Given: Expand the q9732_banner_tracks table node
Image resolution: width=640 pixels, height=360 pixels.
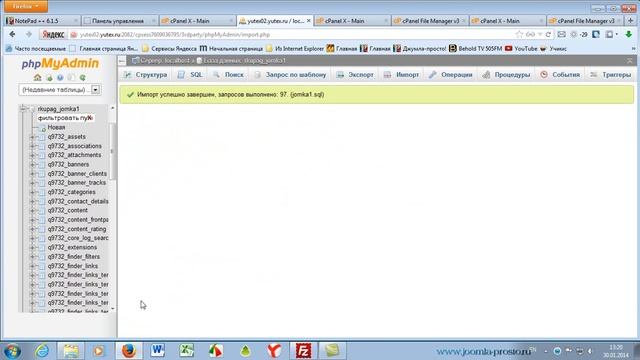Looking at the screenshot, I should [33, 183].
